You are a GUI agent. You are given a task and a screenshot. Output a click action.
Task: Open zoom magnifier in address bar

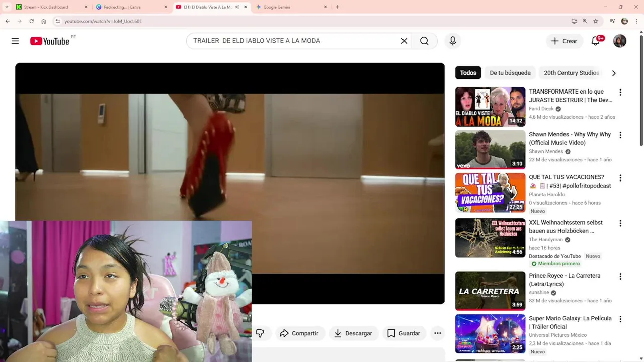585,21
